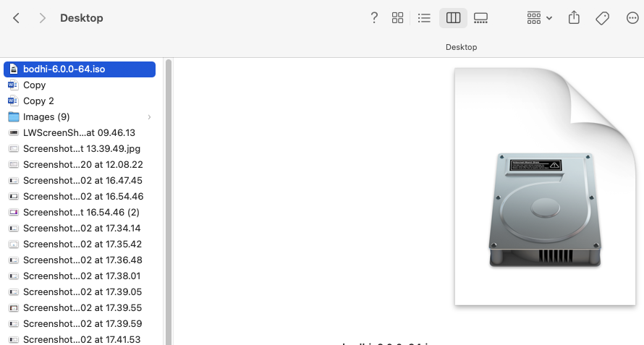
Task: Select the Word document named Copy
Action: coord(80,85)
